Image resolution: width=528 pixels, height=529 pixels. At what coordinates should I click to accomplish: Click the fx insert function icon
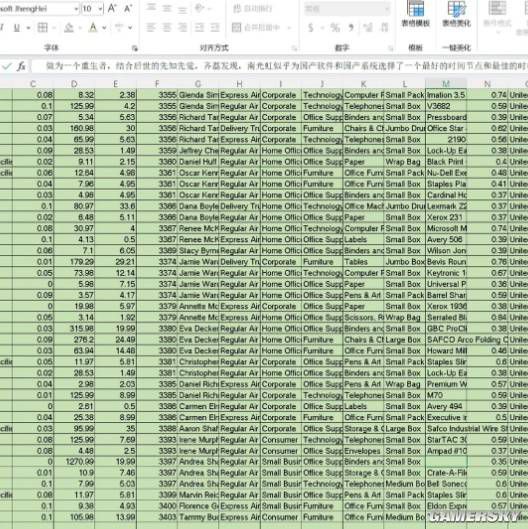[21, 66]
